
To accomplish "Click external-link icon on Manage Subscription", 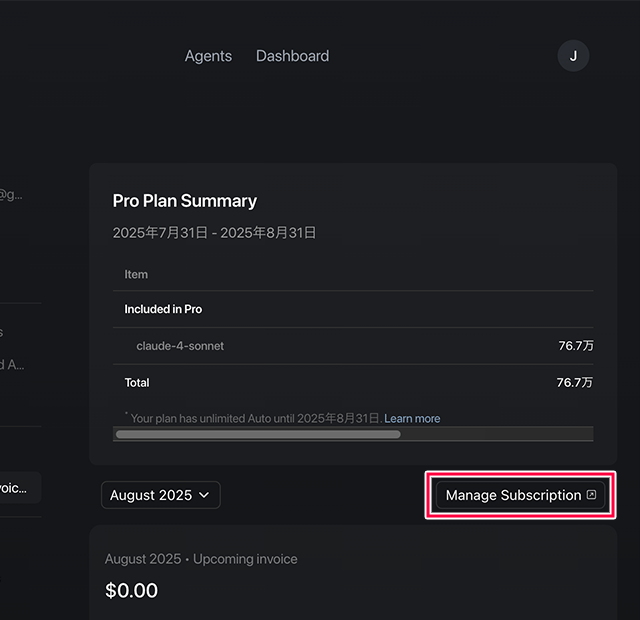I will pyautogui.click(x=591, y=495).
